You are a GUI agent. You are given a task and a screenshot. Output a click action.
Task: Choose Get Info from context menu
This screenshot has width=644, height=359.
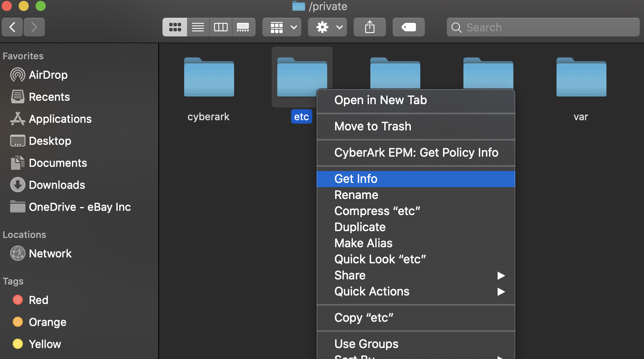click(416, 179)
